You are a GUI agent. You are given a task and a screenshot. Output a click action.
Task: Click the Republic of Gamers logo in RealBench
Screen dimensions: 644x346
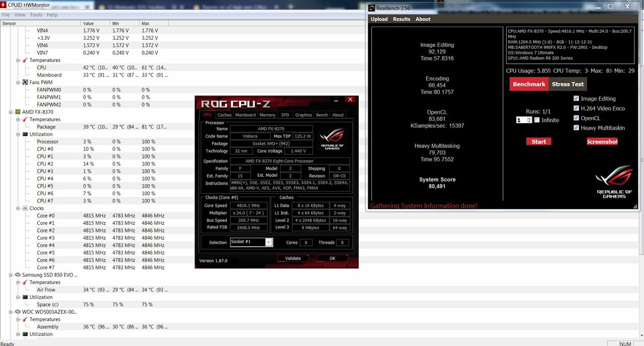tap(614, 182)
